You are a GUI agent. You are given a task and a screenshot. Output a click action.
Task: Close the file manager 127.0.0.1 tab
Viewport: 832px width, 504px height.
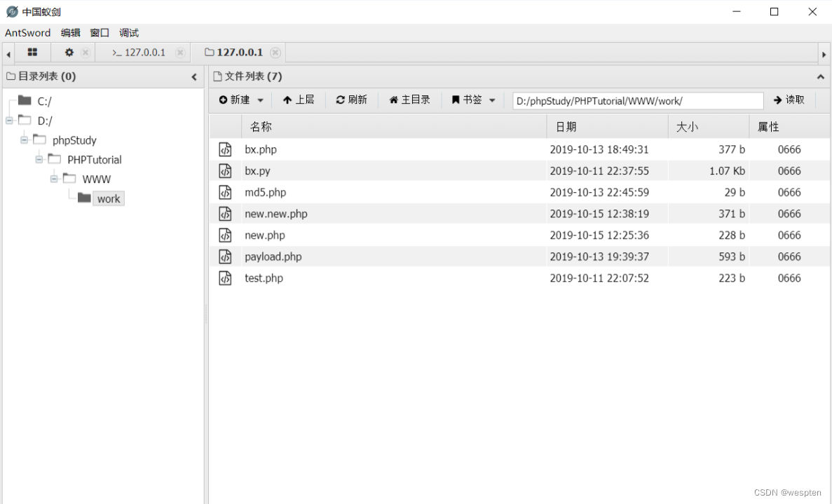pos(275,53)
